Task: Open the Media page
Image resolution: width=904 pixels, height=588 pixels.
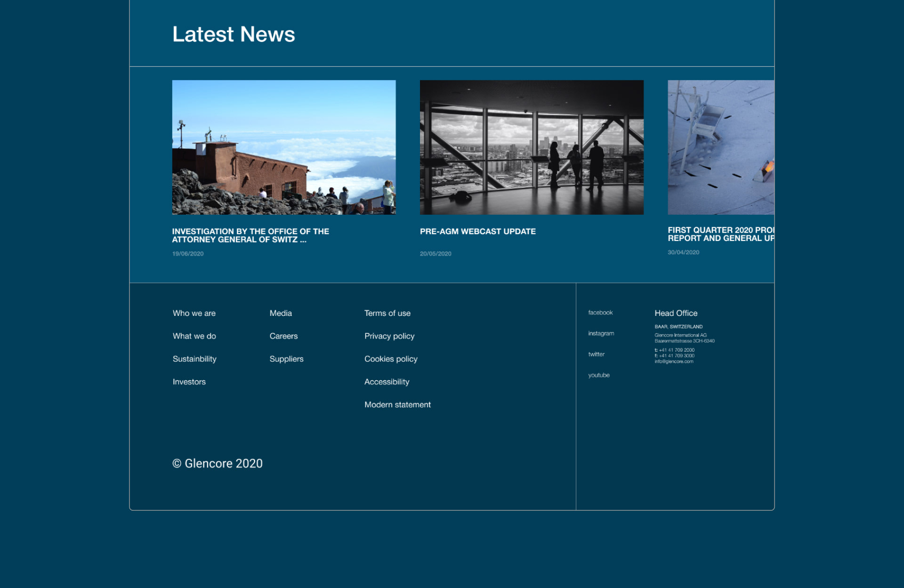Action: [281, 313]
